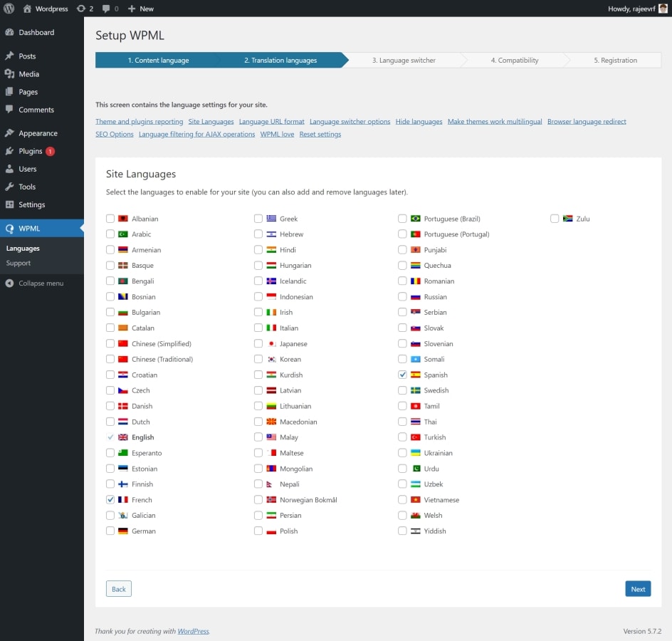Image resolution: width=672 pixels, height=641 pixels.
Task: Open Theme and plugins reporting link
Action: [x=140, y=122]
